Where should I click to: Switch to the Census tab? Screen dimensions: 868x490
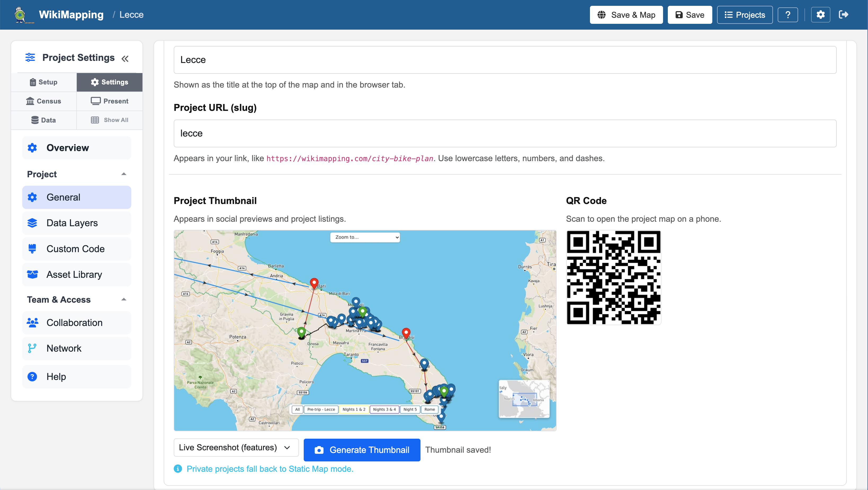43,101
